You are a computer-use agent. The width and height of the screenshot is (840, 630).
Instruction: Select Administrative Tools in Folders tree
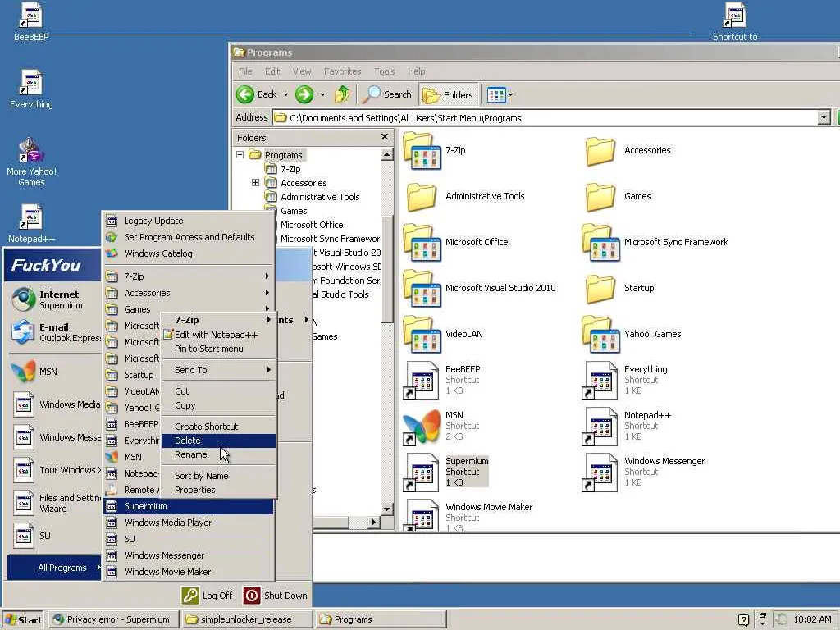pyautogui.click(x=320, y=197)
